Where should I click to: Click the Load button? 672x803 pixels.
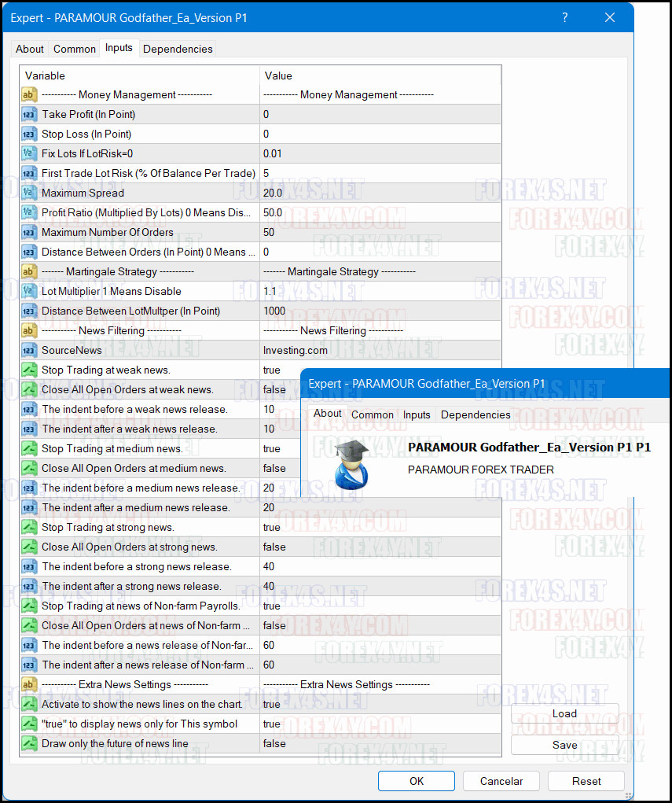point(564,714)
